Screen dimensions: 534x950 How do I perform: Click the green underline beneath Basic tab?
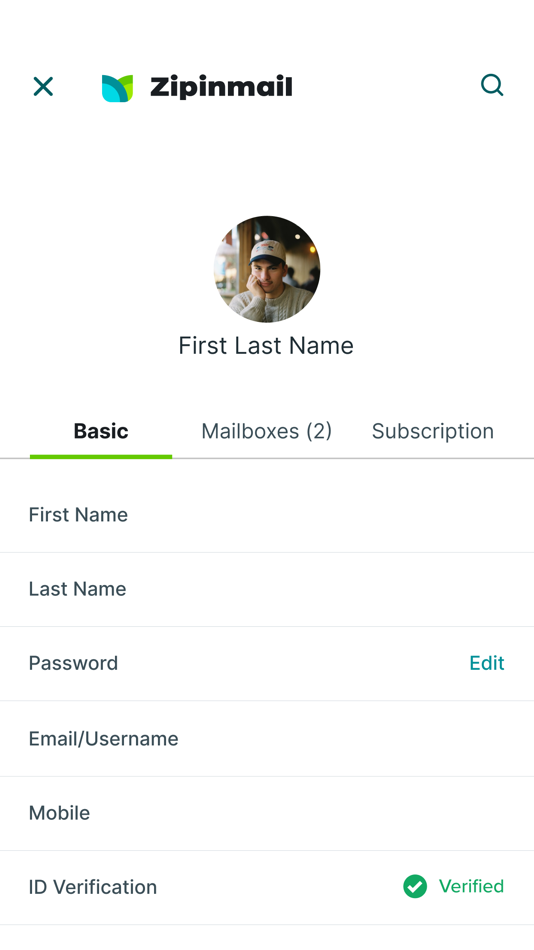[101, 457]
